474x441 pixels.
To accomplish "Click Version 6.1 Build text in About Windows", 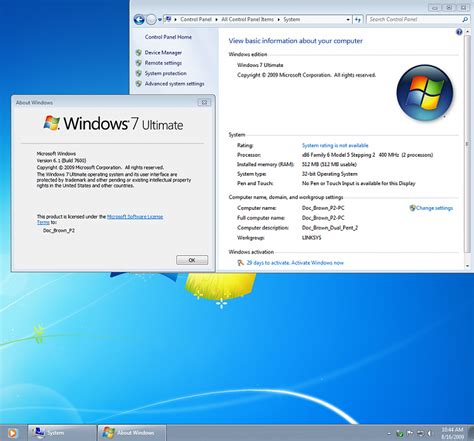I will tap(61, 161).
